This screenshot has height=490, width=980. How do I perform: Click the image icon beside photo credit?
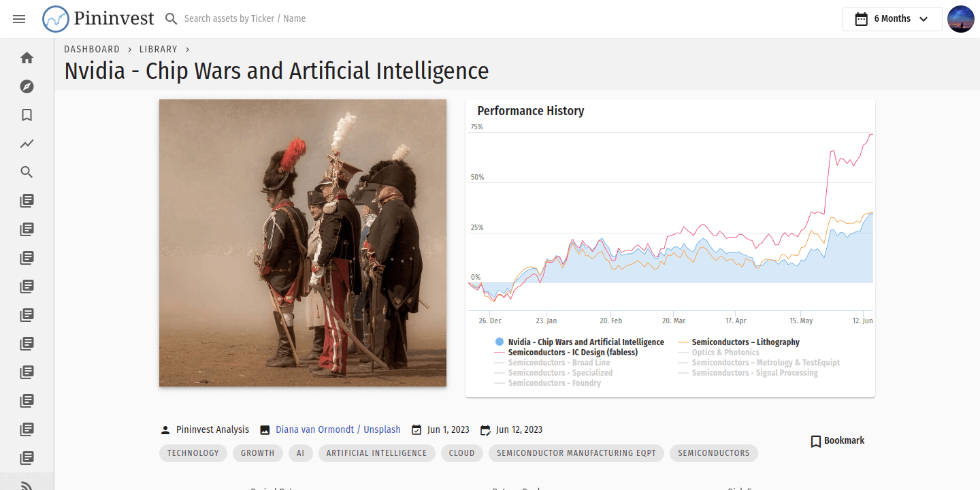(x=265, y=430)
